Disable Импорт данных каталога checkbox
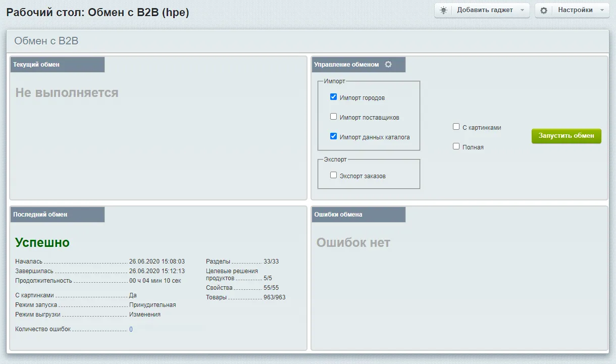Screen dimensions: 616x364 (333, 136)
